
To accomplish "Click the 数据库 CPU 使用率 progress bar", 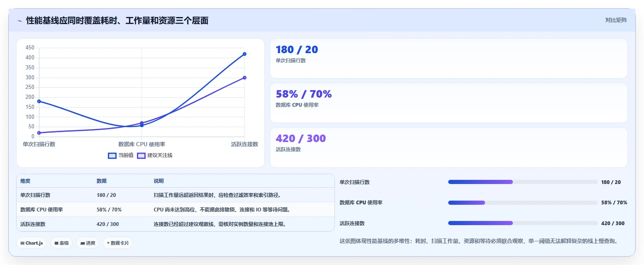I will click(x=523, y=203).
